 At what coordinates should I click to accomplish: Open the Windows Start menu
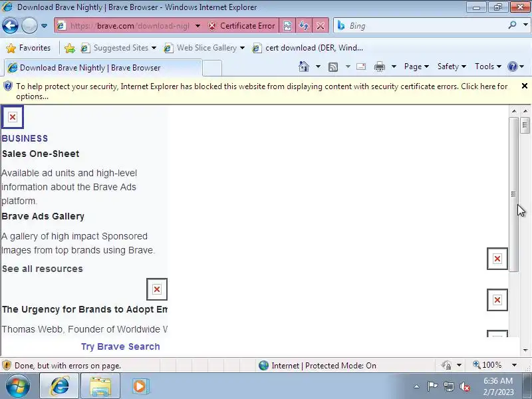click(x=18, y=386)
